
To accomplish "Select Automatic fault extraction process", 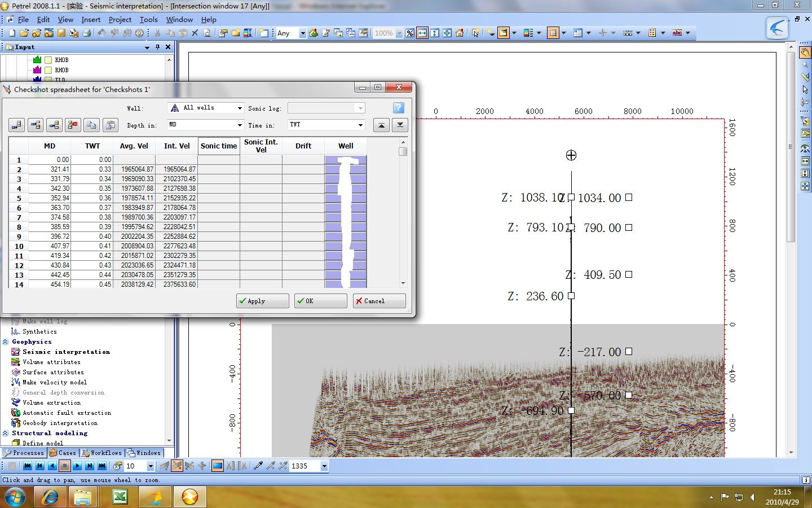I will (67, 413).
